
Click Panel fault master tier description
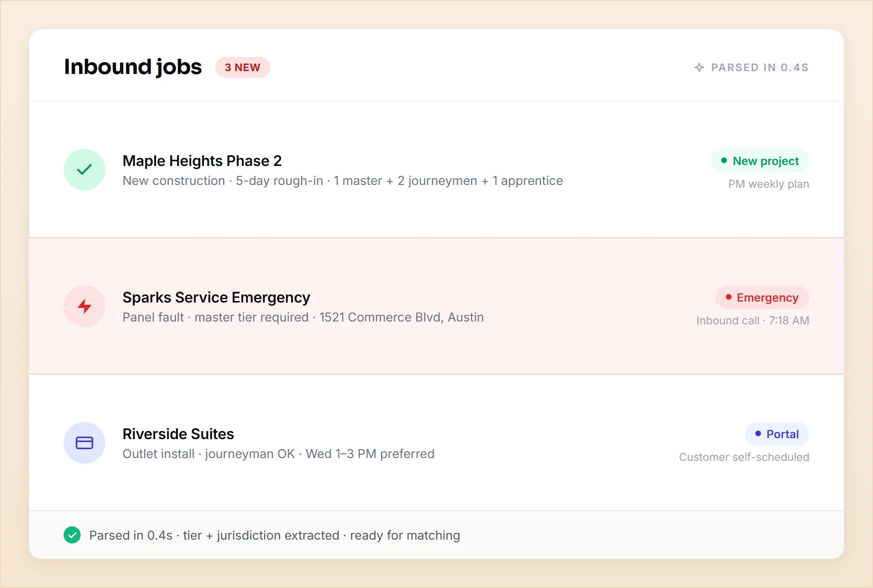point(303,317)
